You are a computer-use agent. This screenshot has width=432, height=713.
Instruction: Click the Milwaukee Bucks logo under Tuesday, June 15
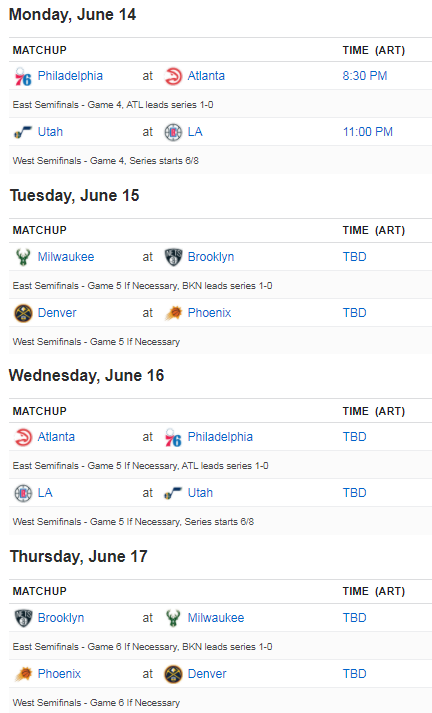click(x=23, y=257)
